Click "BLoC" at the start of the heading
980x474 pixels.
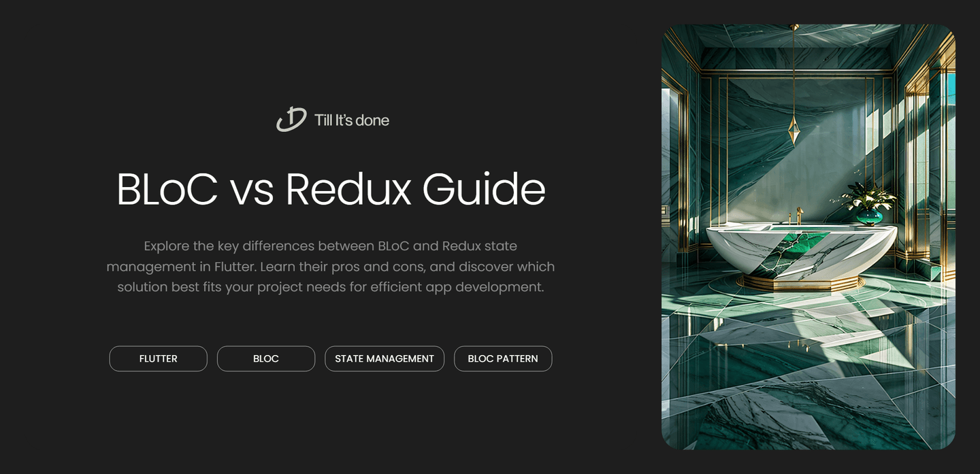pyautogui.click(x=167, y=189)
